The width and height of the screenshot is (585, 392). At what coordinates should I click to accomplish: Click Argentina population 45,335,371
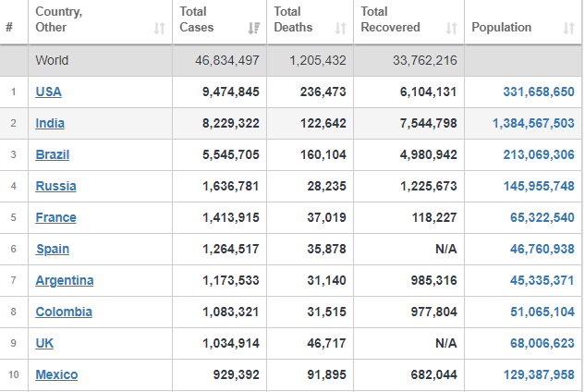coord(542,280)
